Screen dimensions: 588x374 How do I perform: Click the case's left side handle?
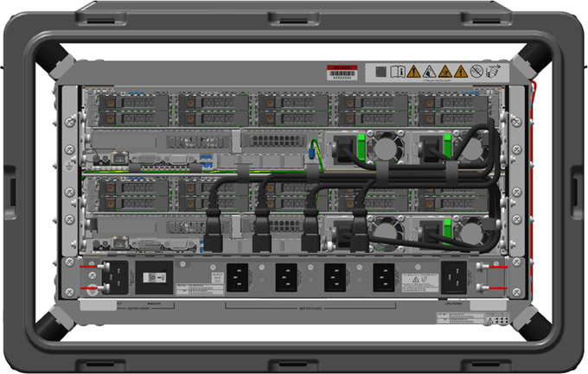tap(10, 192)
